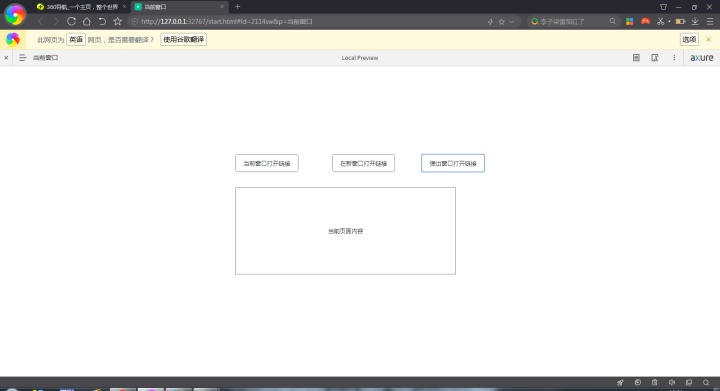Viewport: 720px width, 391px height.
Task: Toggle the Axure pages list icon
Action: (22, 58)
